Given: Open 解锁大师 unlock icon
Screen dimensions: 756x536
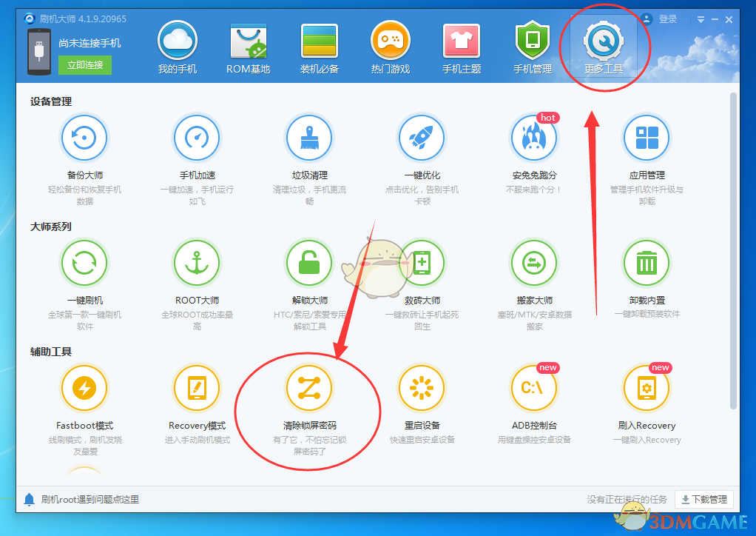Looking at the screenshot, I should coord(309,263).
